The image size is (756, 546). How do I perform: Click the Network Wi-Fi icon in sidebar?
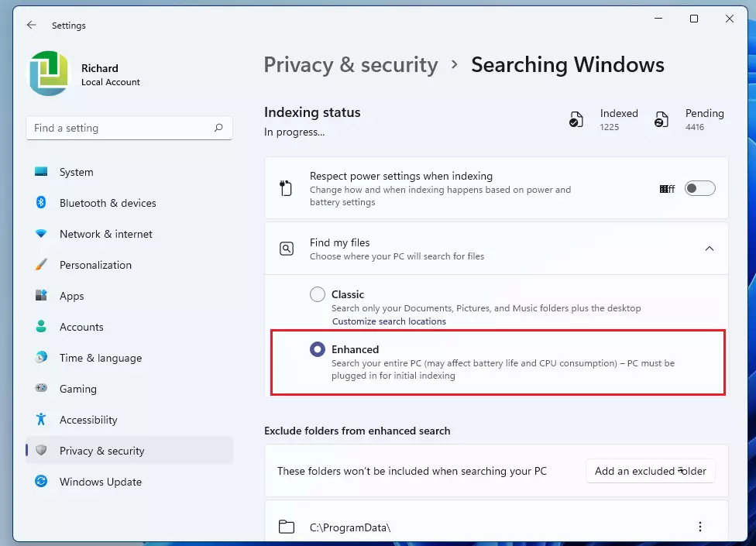(41, 234)
